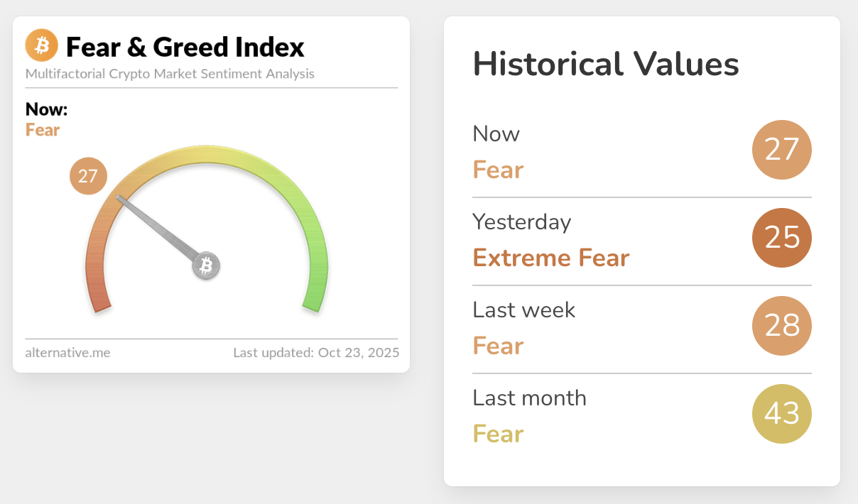Open the alternative.me link
858x504 pixels.
click(x=67, y=352)
